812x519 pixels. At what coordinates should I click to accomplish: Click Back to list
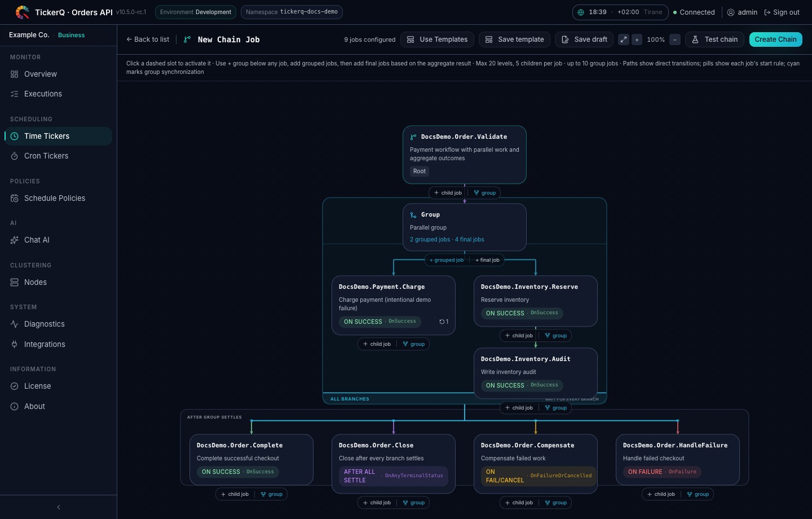[148, 39]
